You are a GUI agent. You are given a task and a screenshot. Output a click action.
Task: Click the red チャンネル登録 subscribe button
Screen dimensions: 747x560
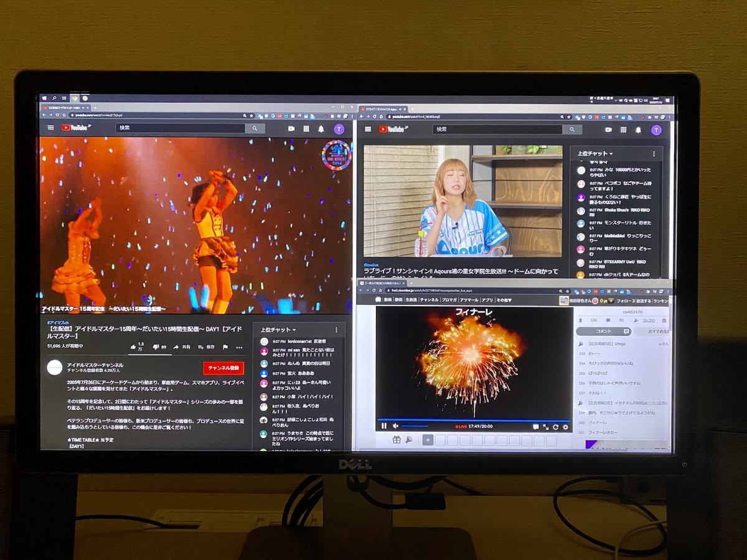point(223,367)
